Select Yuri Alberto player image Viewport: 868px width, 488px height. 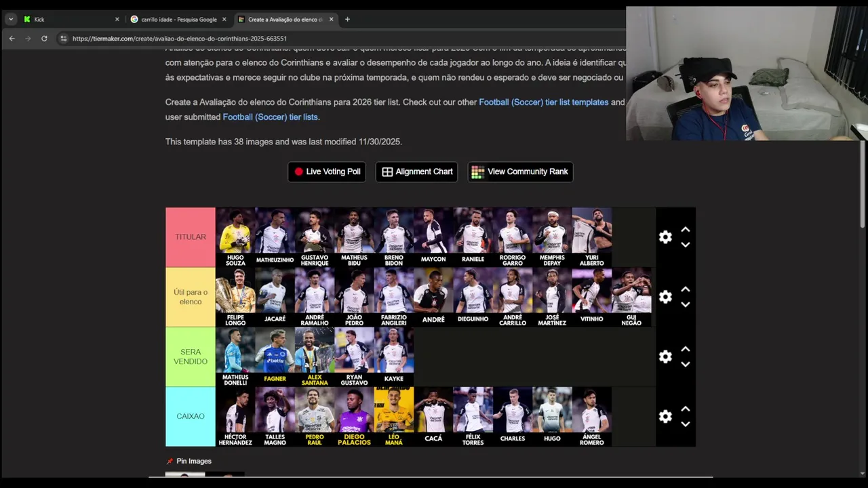(592, 237)
